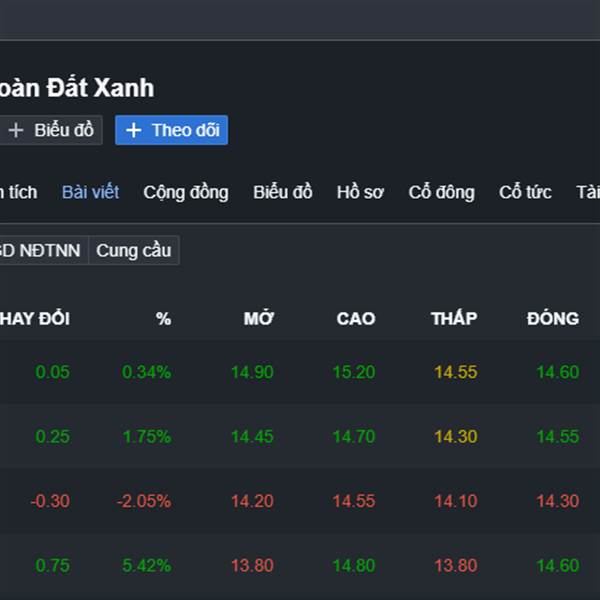Screen dimensions: 600x600
Task: Click the 15.20 high price cell
Action: (x=354, y=372)
